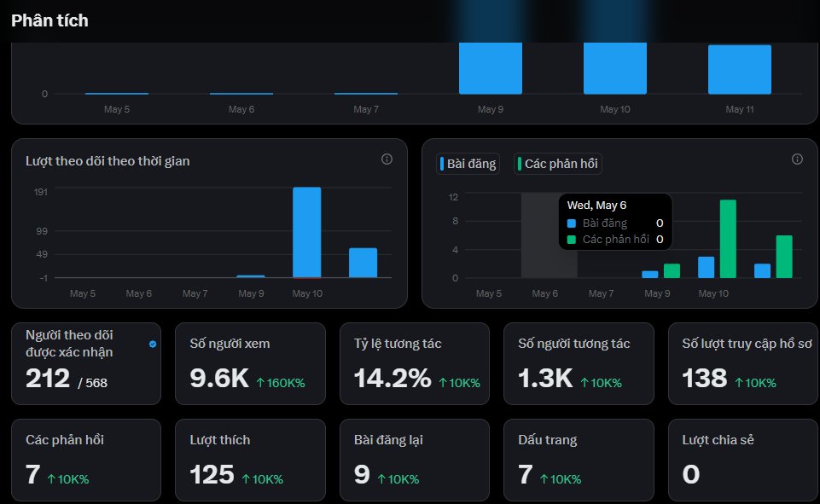Click the 1.3K engaged users value
820x504 pixels.
(545, 378)
